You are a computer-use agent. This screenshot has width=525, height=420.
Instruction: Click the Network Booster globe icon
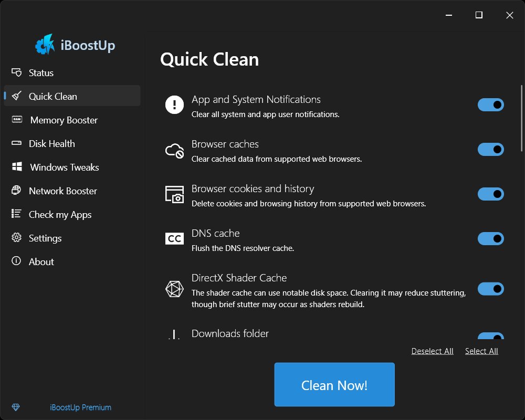(16, 191)
